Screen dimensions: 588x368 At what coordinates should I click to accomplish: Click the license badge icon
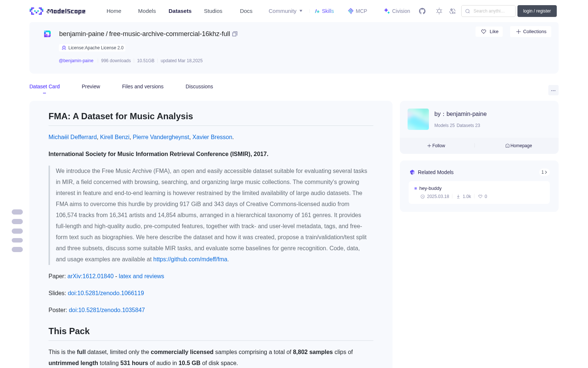tap(64, 48)
